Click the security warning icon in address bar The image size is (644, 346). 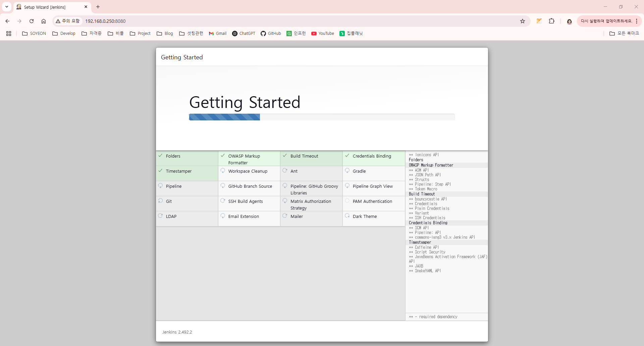(58, 21)
